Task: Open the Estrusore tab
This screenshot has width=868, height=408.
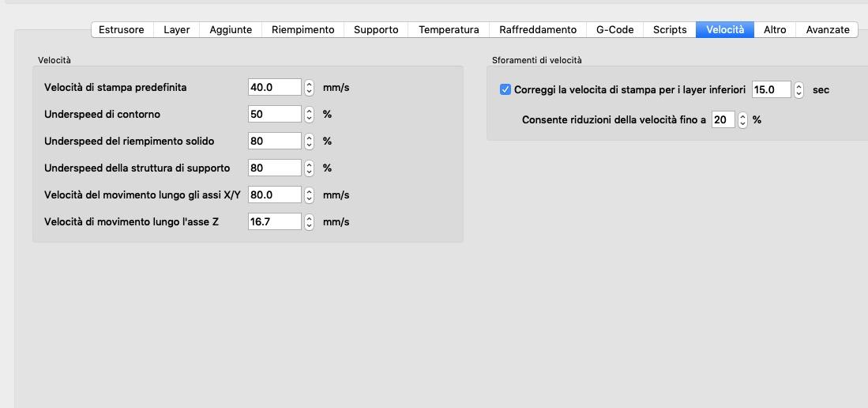Action: 122,30
